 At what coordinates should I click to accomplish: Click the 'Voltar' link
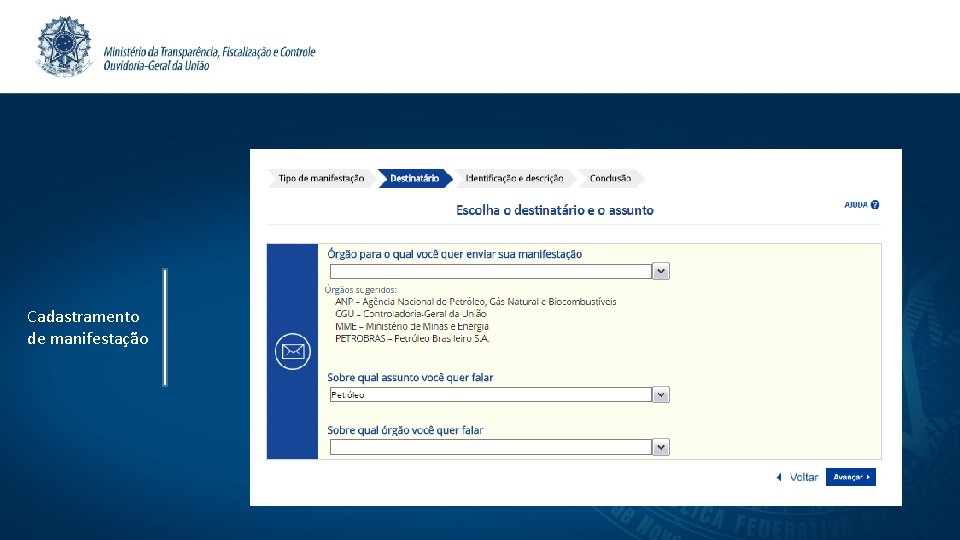click(803, 477)
